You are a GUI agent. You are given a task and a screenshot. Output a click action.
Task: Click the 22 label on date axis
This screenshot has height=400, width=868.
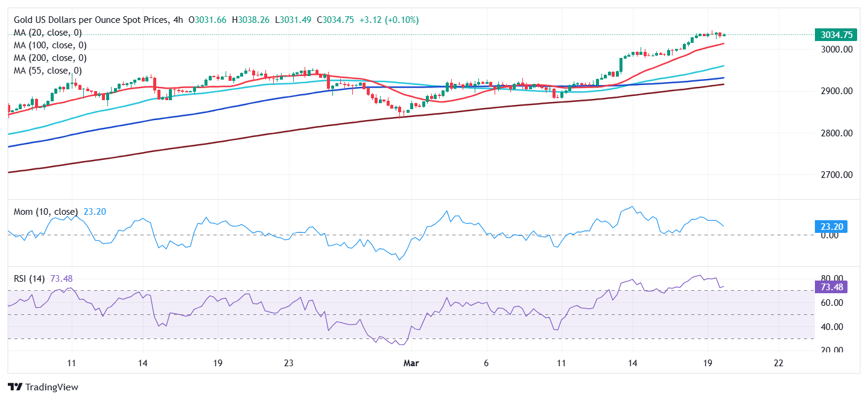[778, 364]
